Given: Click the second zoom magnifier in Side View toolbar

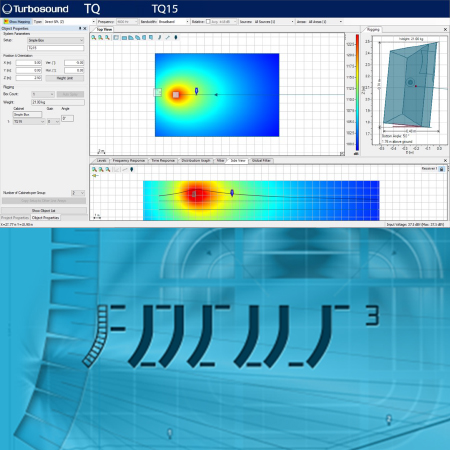Looking at the screenshot, I should tap(101, 170).
